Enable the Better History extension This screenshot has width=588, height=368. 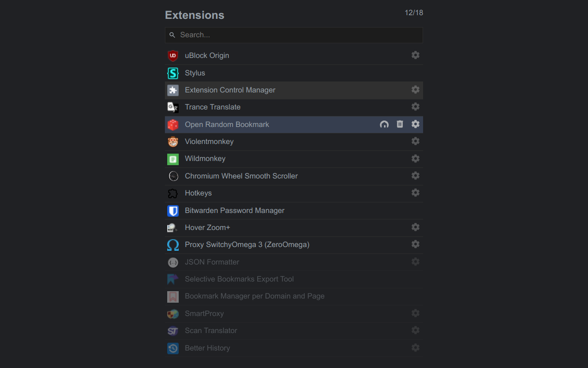294,348
